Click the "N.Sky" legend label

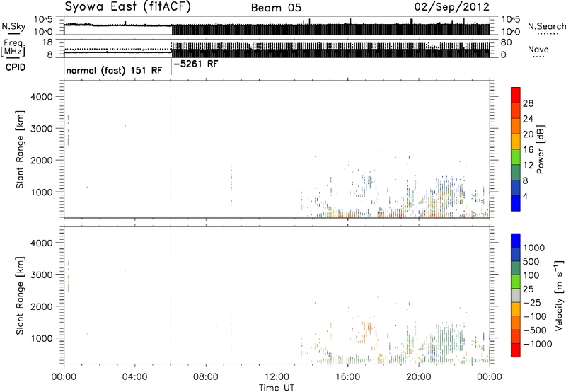pyautogui.click(x=13, y=26)
